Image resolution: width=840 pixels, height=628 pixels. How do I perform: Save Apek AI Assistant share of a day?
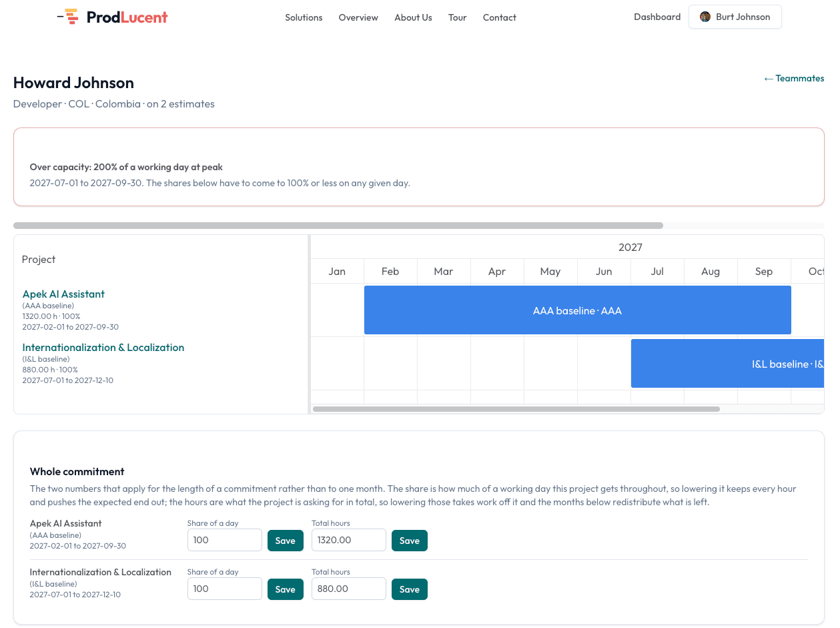tap(286, 541)
